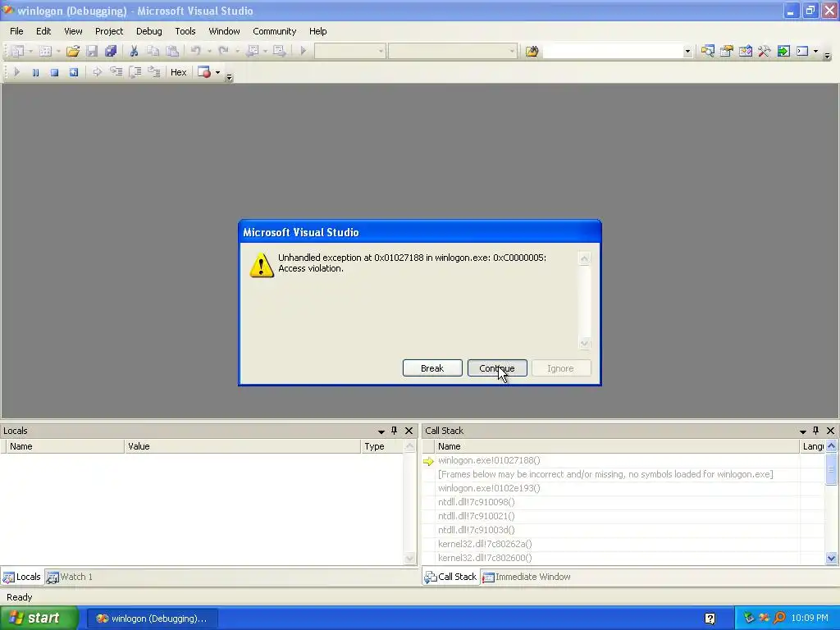Click the Open File folder icon
Image resolution: width=840 pixels, height=630 pixels.
tap(73, 51)
